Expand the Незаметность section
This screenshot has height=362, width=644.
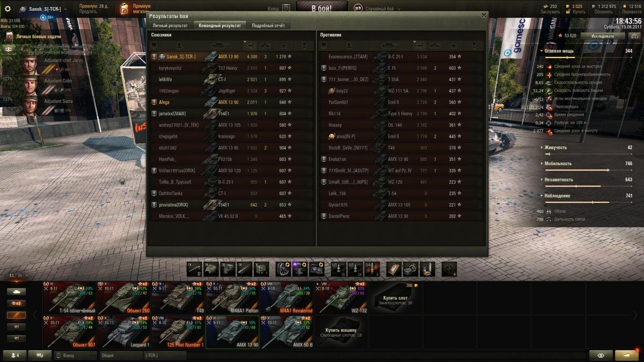click(x=541, y=180)
